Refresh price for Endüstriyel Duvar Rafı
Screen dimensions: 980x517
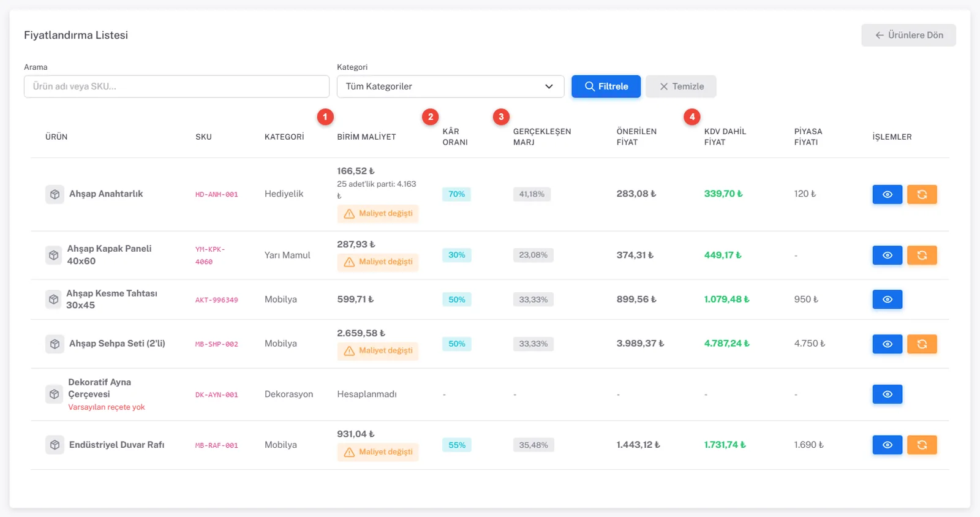pos(922,445)
